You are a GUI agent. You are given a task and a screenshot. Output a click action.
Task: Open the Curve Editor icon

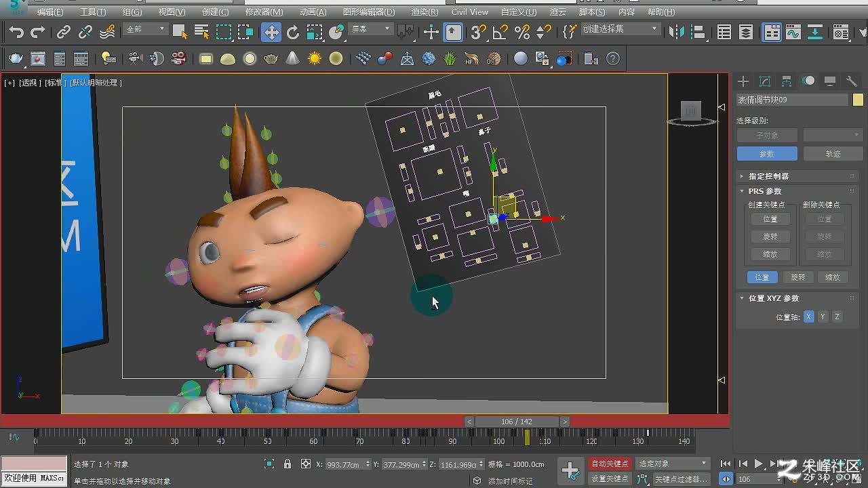coord(793,32)
